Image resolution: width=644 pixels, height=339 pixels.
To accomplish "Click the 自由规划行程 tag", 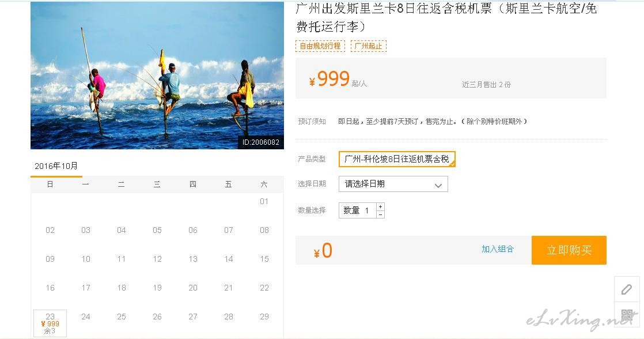I will click(320, 46).
